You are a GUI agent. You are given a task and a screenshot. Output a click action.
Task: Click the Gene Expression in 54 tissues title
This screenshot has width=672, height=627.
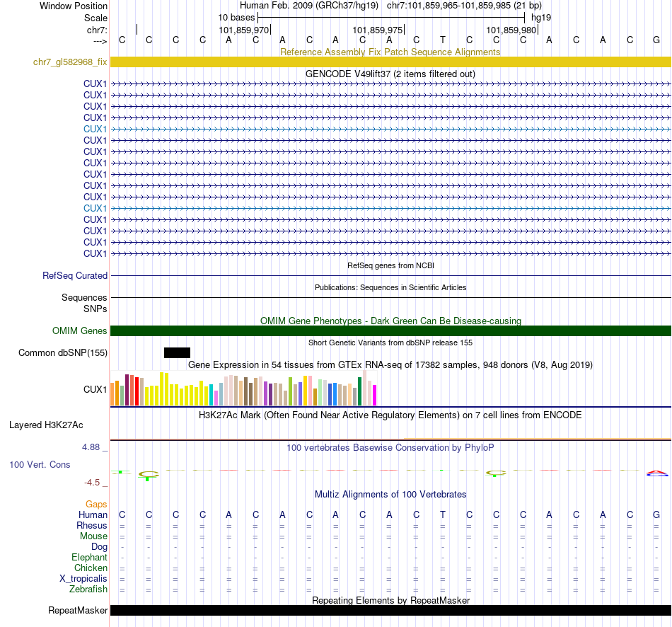click(x=390, y=365)
